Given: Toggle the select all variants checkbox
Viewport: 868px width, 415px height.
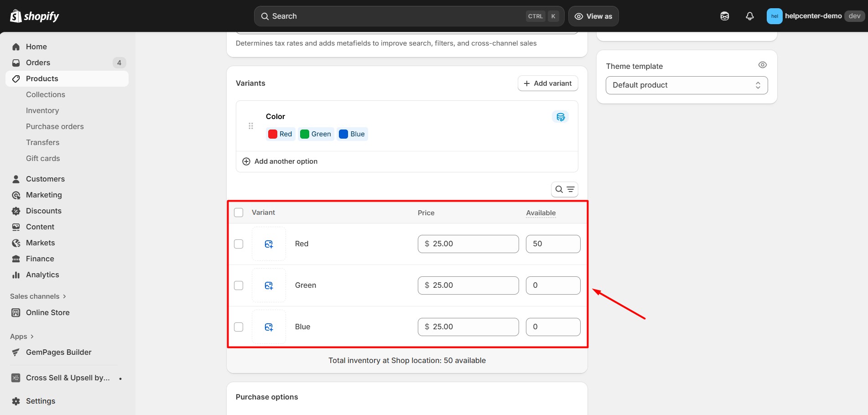Looking at the screenshot, I should tap(239, 213).
